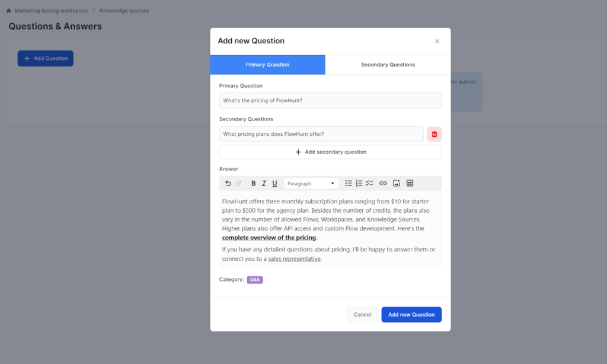Switch to the Secondary Questions tab
607x364 pixels.
pyautogui.click(x=388, y=64)
